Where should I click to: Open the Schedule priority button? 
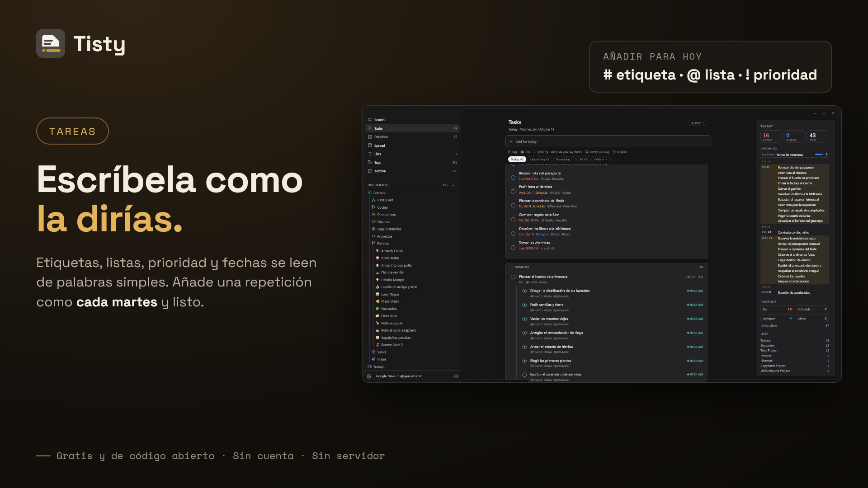[x=812, y=310]
